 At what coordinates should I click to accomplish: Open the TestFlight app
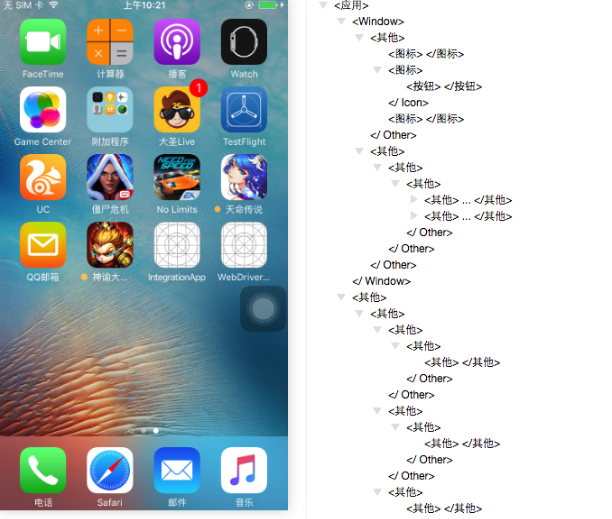244,110
